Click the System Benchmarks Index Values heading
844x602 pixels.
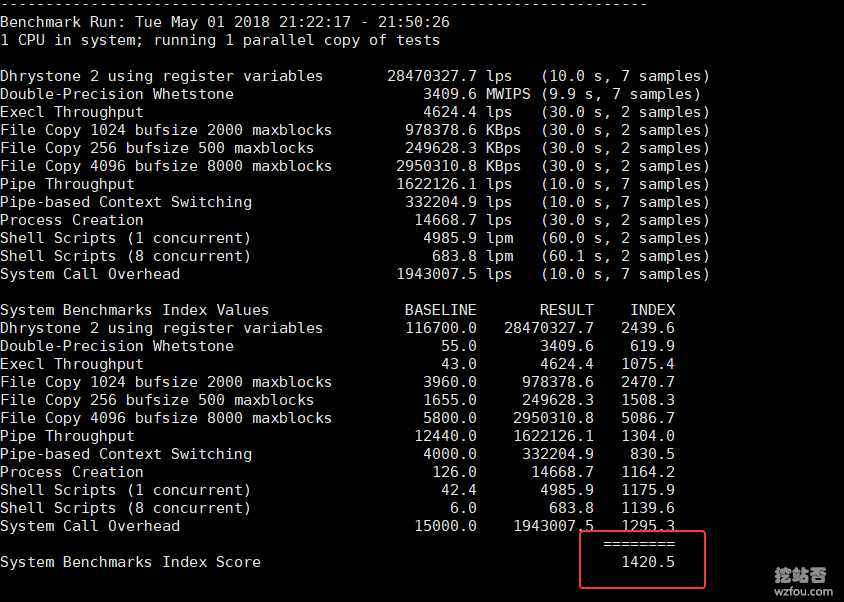[134, 310]
